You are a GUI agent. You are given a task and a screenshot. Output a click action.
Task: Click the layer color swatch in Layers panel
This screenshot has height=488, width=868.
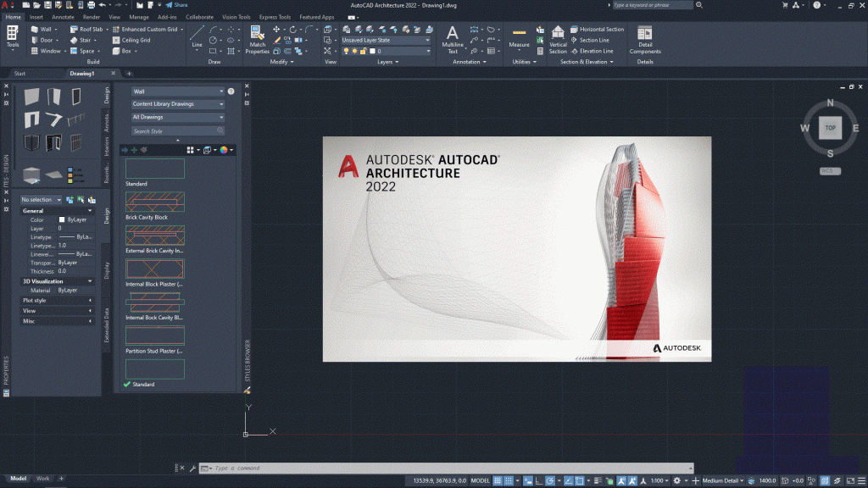(373, 51)
